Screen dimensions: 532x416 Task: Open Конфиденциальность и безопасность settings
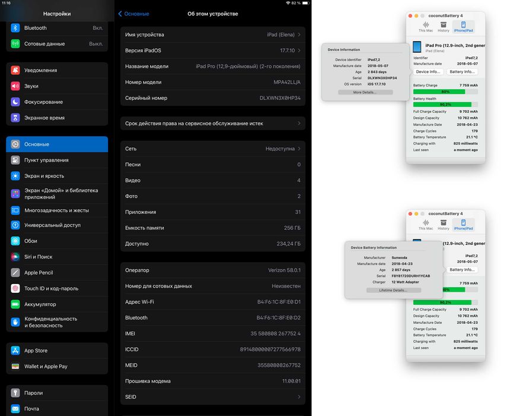57,322
